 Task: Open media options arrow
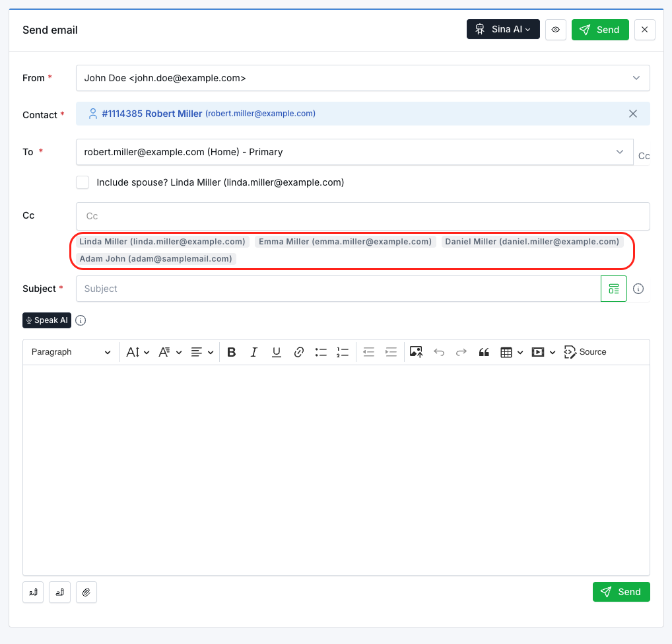pyautogui.click(x=553, y=353)
